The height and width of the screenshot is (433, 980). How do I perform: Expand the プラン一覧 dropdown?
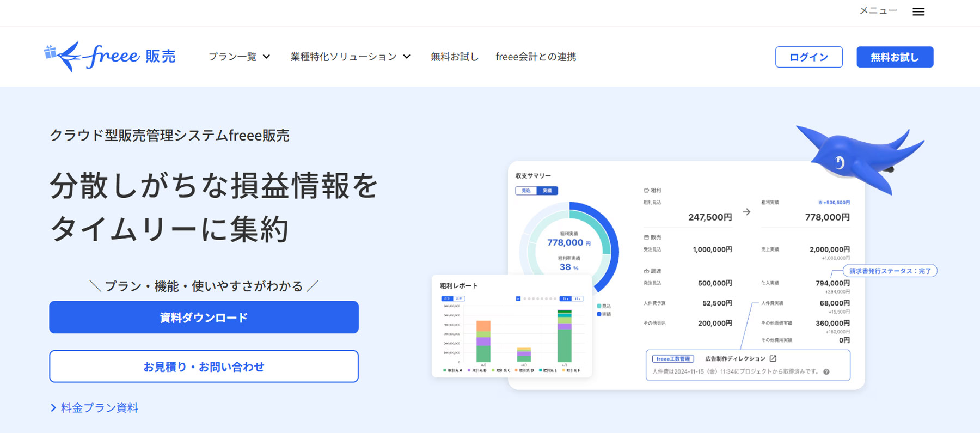click(x=239, y=57)
